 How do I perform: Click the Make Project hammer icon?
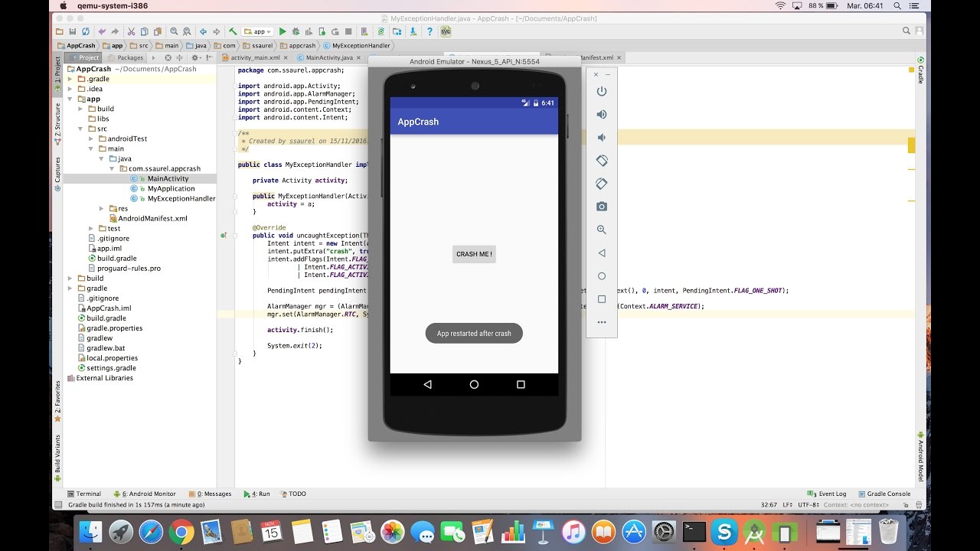click(233, 31)
